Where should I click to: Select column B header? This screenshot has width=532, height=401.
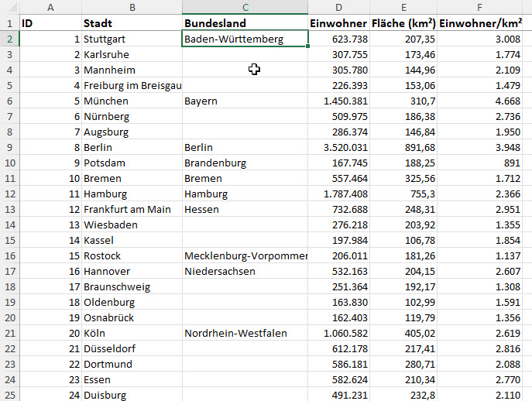[x=132, y=7]
